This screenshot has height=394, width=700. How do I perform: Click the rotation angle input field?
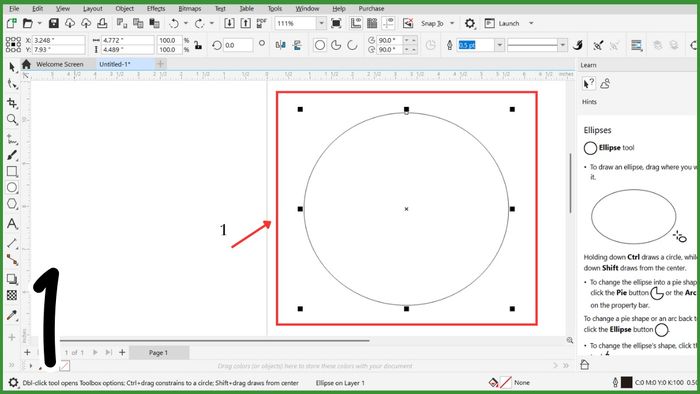tap(238, 45)
